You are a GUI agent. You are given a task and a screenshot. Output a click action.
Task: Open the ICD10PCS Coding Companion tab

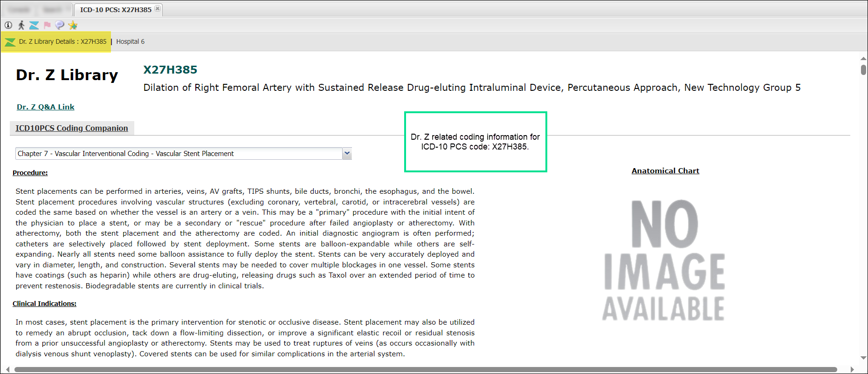pyautogui.click(x=72, y=128)
